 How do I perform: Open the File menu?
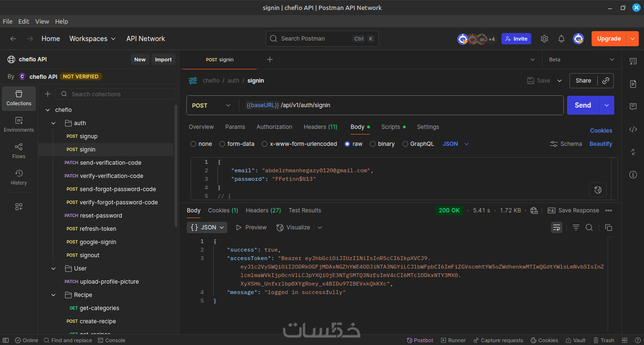coord(8,21)
